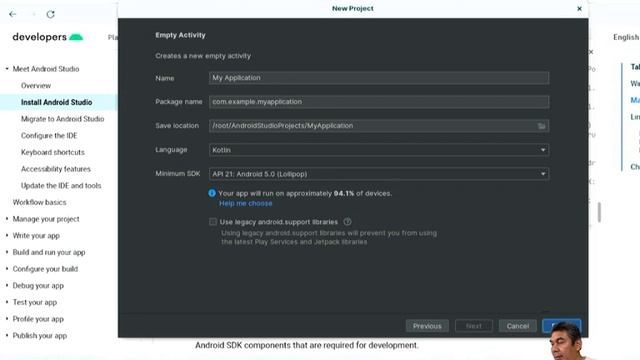Viewport: 640px width, 360px height.
Task: Open the Language dropdown showing Kotlin
Action: (x=379, y=150)
